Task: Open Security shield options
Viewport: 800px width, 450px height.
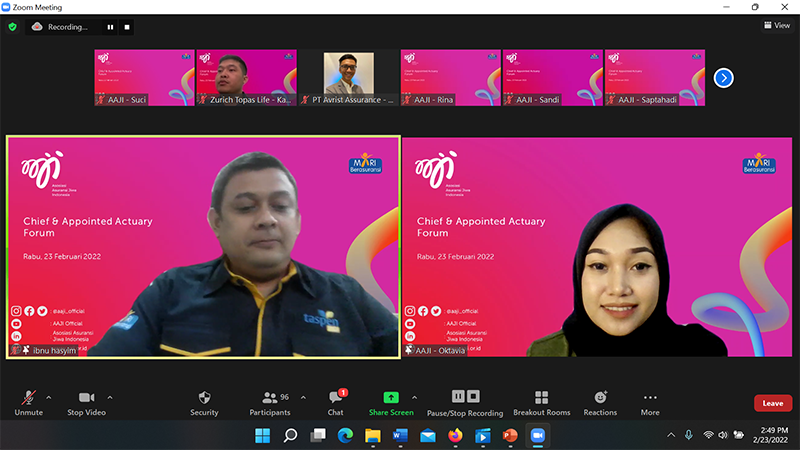Action: (x=204, y=403)
